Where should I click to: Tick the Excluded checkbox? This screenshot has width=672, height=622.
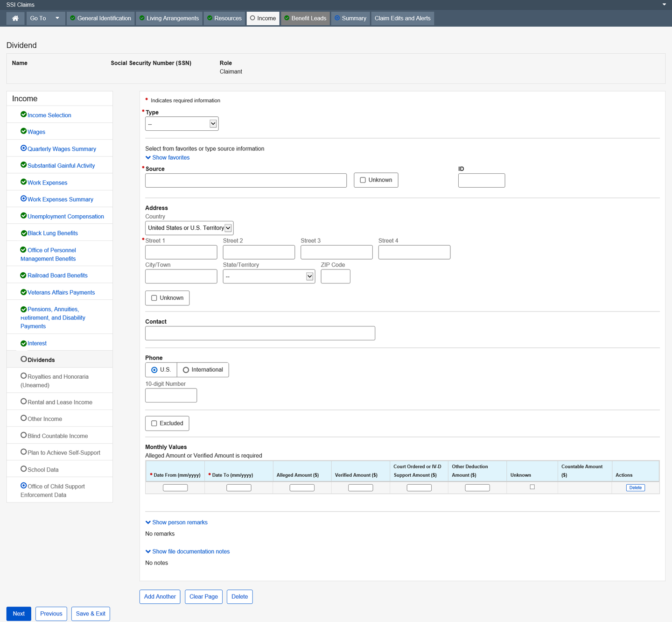[x=154, y=424]
